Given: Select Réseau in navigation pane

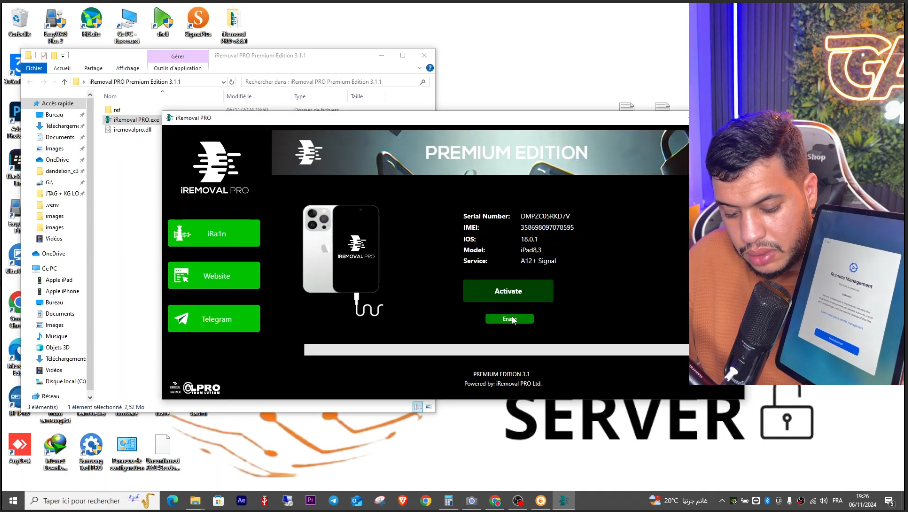Looking at the screenshot, I should click(50, 396).
